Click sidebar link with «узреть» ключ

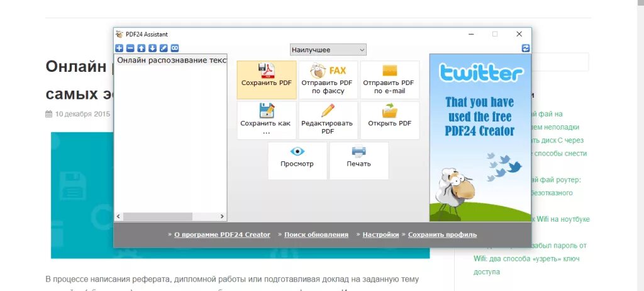(x=527, y=259)
